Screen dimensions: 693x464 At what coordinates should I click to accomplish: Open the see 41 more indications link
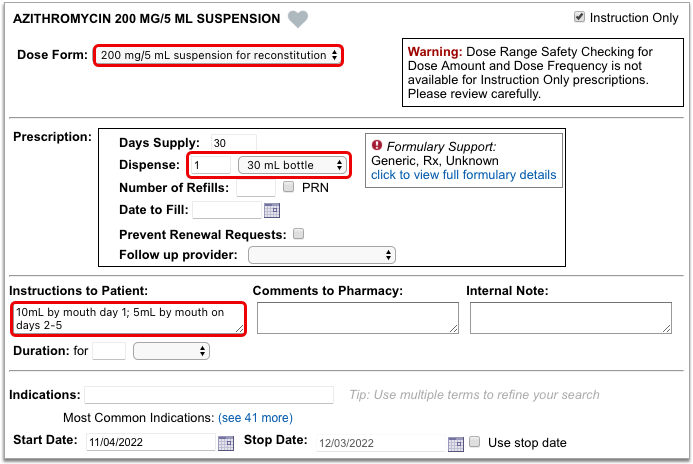pyautogui.click(x=255, y=418)
